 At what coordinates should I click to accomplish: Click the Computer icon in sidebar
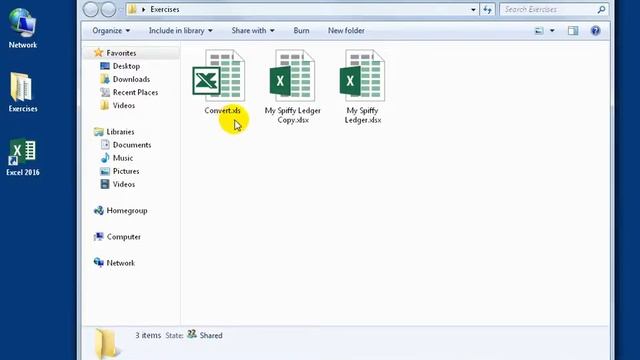98,236
